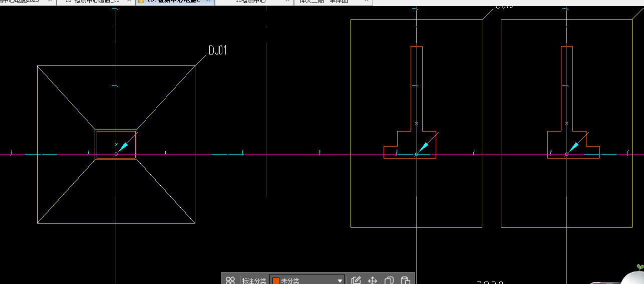
Task: Click the orange color swatch beside 未分类
Action: coord(276,281)
